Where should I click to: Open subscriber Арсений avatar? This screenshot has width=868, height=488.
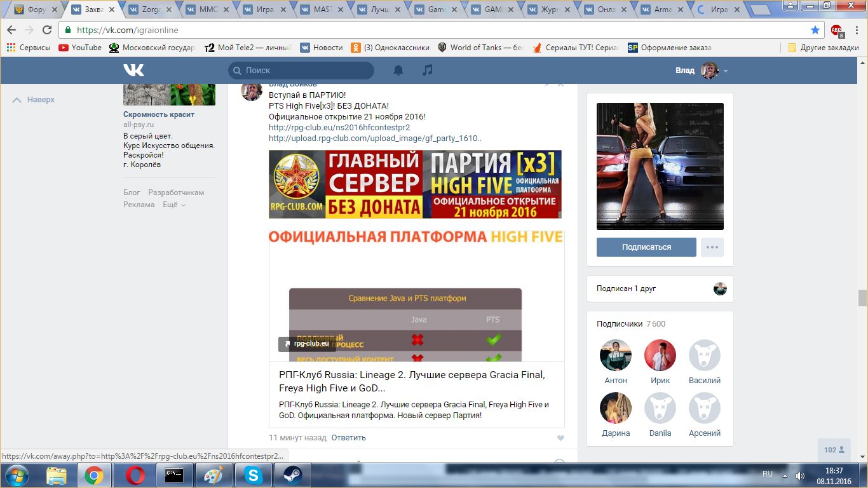click(705, 408)
